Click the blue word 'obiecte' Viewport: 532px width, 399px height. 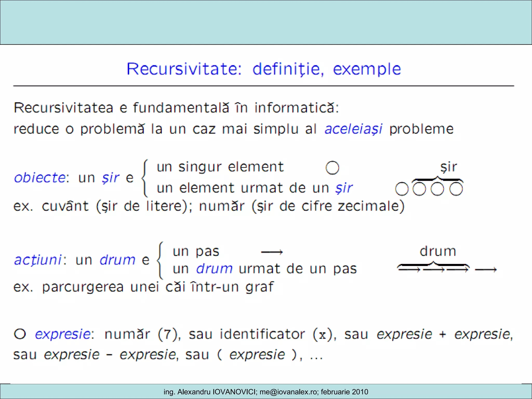coord(40,178)
